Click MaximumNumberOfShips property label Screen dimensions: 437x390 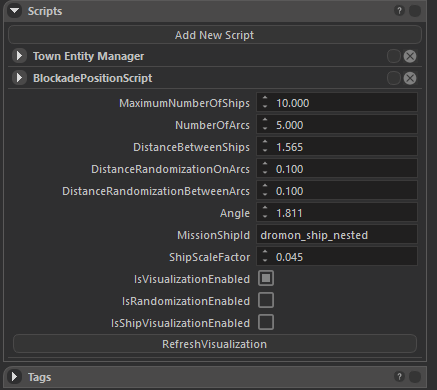click(x=184, y=103)
